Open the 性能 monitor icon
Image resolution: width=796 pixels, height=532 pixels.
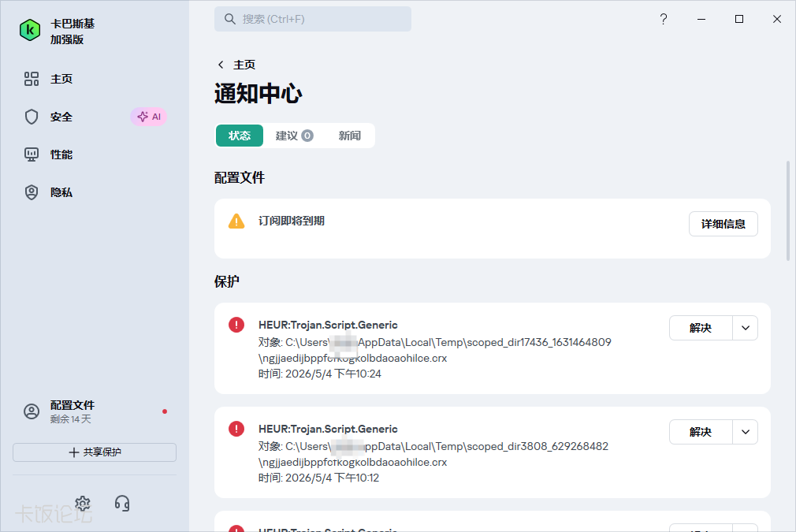click(32, 154)
